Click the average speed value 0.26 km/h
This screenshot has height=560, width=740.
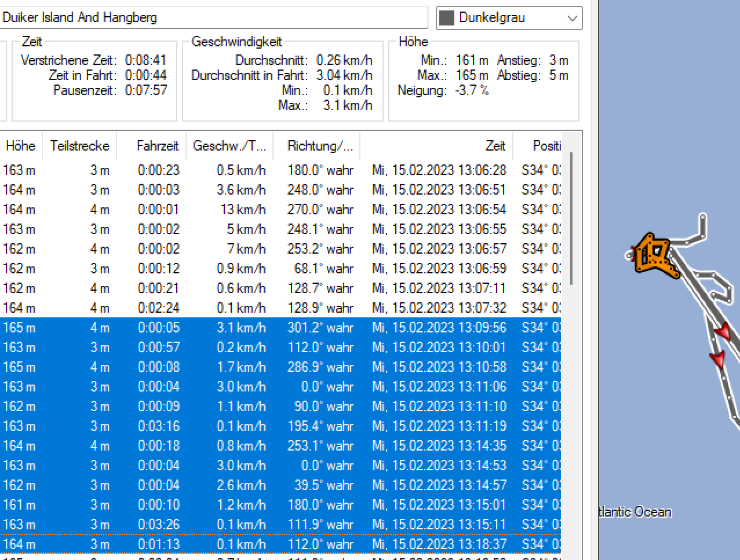[x=344, y=60]
